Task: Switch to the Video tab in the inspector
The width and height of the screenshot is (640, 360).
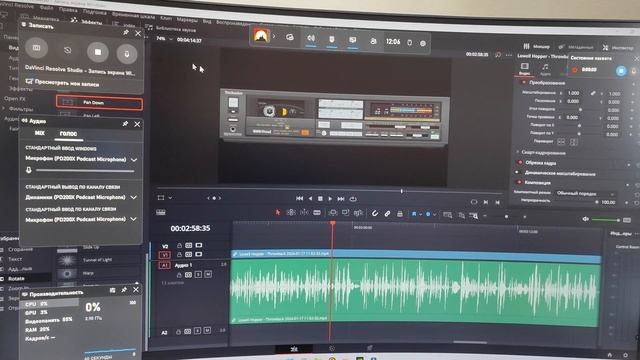Action: click(524, 69)
